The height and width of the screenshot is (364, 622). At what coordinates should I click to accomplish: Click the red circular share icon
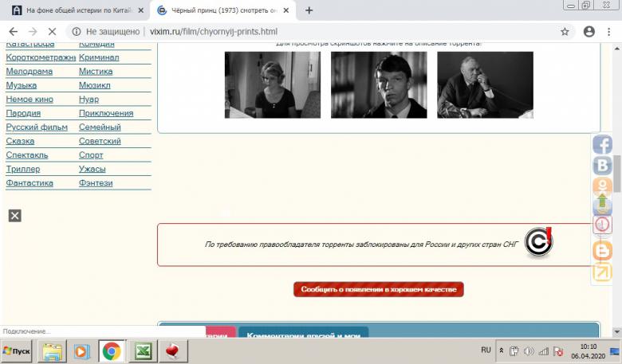(602, 225)
